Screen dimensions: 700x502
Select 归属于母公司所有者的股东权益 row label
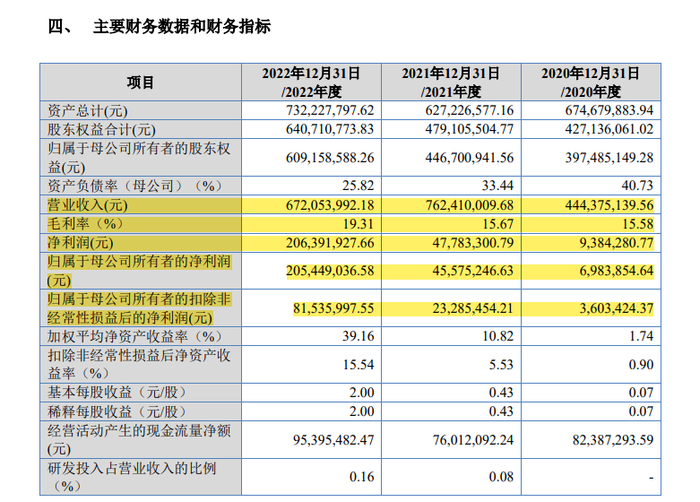tap(139, 158)
